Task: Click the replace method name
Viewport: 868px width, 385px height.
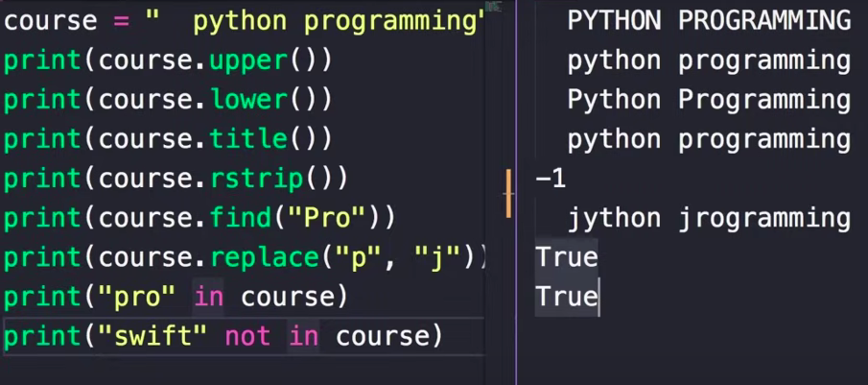Action: click(x=264, y=258)
